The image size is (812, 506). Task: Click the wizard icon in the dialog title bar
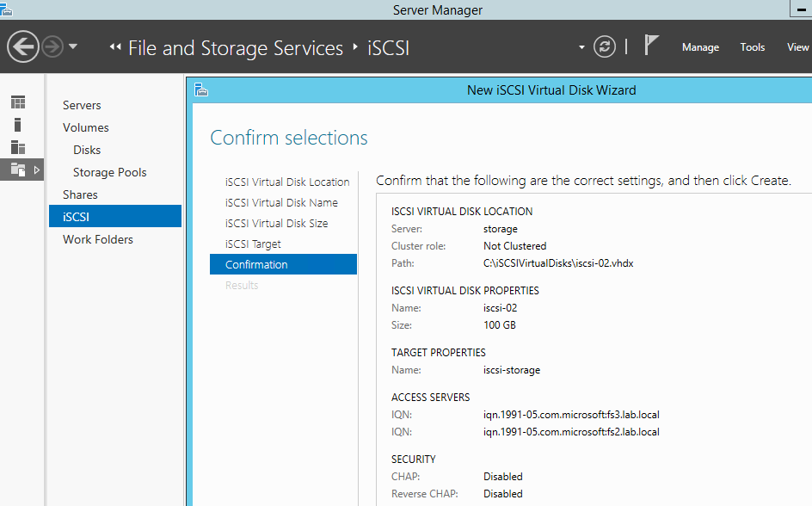(x=201, y=89)
